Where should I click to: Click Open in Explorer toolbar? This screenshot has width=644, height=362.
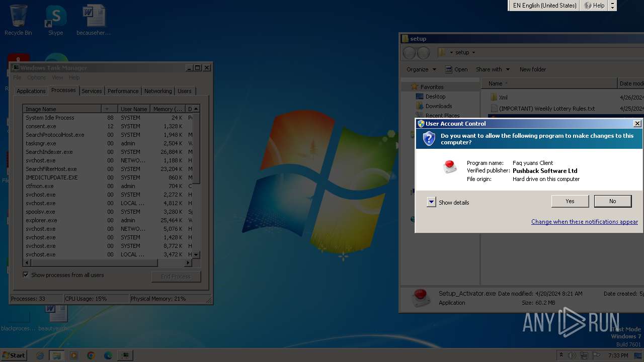pyautogui.click(x=456, y=69)
